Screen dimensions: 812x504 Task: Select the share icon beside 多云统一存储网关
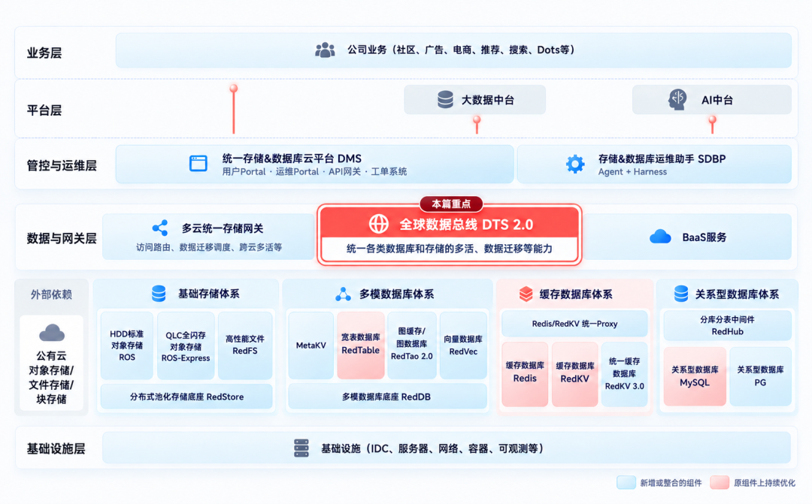[160, 228]
